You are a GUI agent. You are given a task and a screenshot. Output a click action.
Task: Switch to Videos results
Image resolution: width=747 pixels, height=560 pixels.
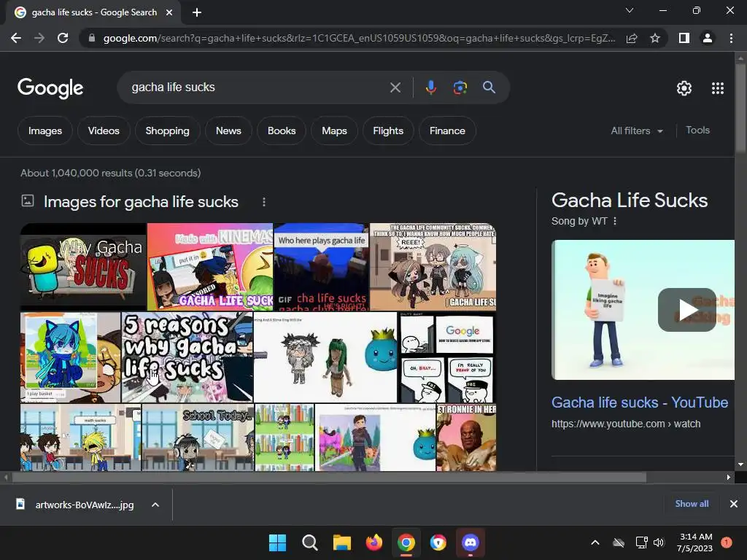click(x=104, y=131)
